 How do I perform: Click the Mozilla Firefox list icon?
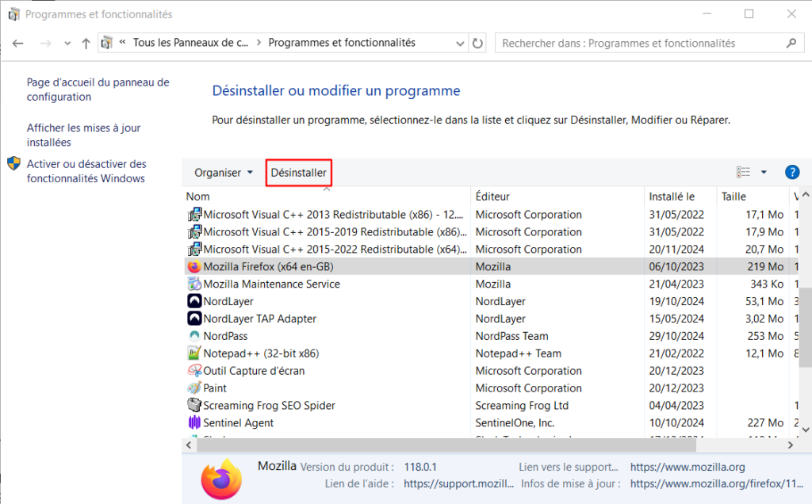coord(194,266)
